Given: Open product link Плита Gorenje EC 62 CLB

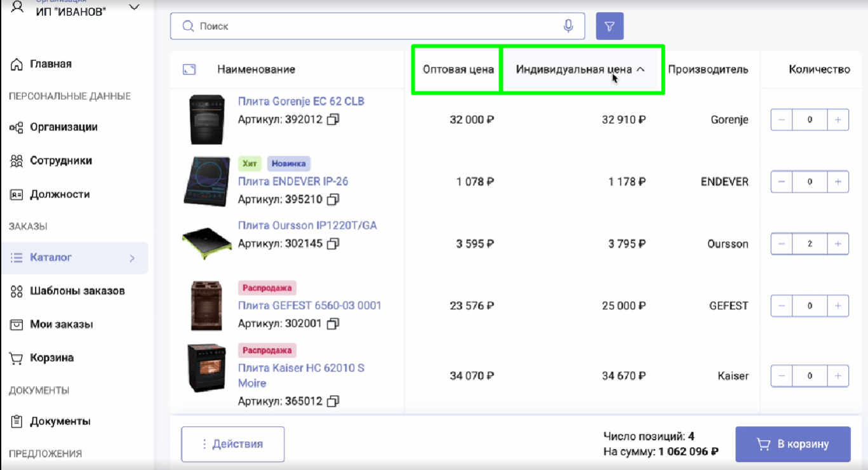Looking at the screenshot, I should [x=301, y=101].
